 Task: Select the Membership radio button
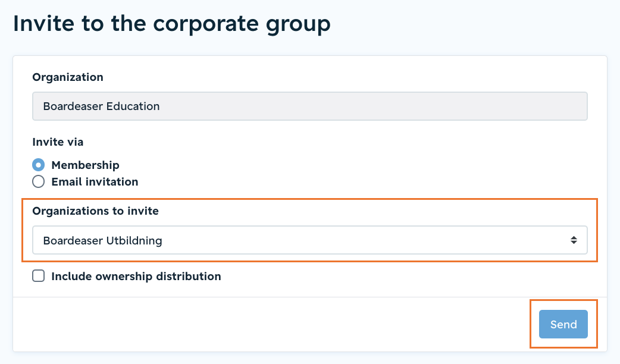[x=38, y=165]
